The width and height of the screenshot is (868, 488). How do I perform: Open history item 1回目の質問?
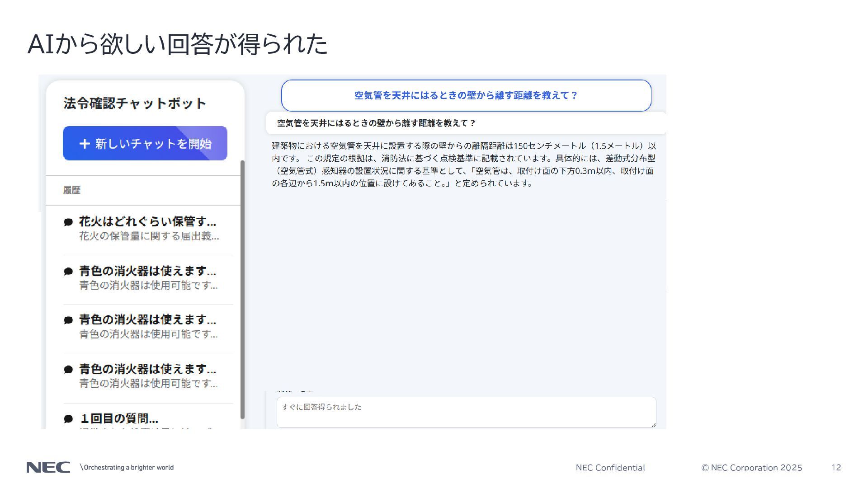[119, 418]
